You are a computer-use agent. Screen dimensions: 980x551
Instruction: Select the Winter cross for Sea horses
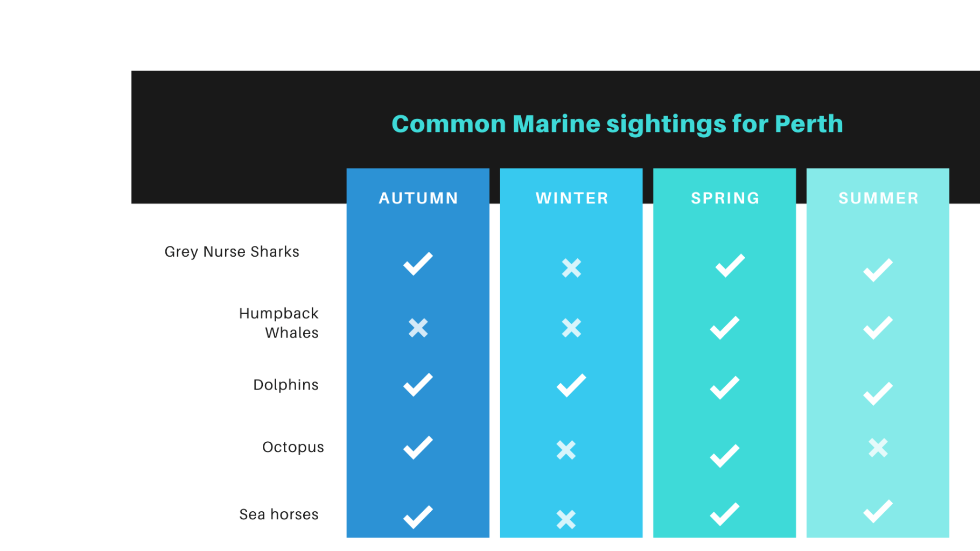click(566, 519)
